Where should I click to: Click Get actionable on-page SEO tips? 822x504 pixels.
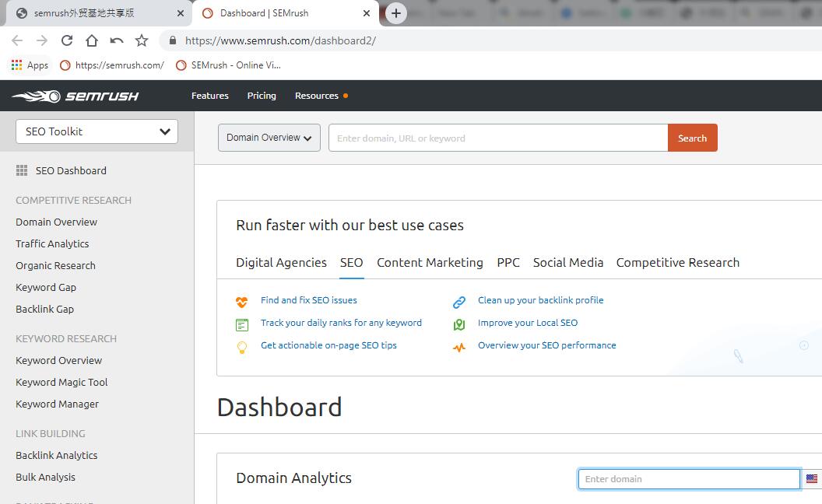[328, 345]
